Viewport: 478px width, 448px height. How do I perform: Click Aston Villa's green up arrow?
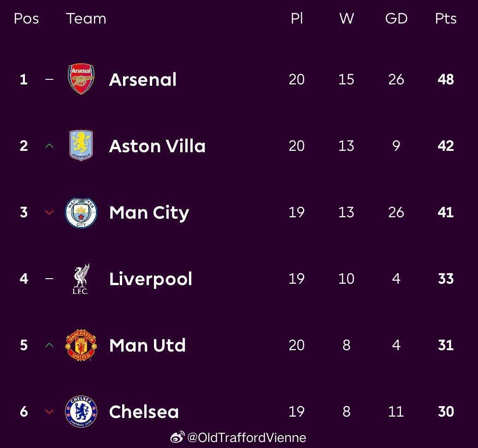coord(50,146)
